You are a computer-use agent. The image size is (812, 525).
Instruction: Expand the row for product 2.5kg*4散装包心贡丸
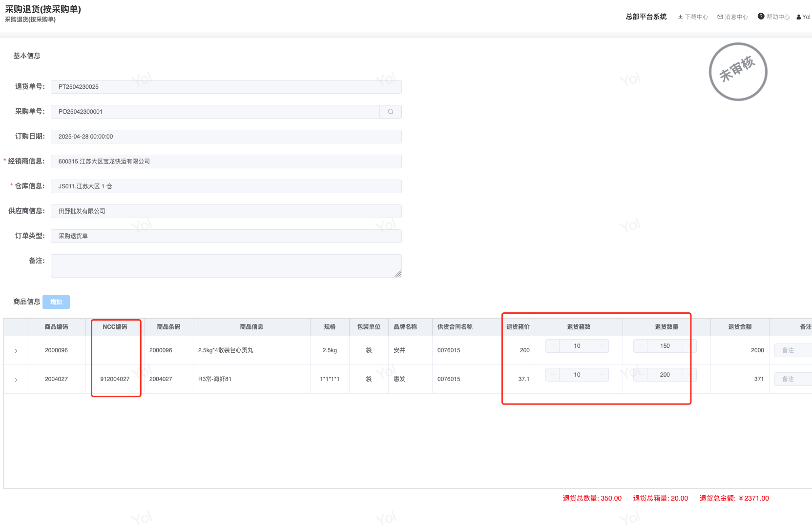(x=16, y=351)
